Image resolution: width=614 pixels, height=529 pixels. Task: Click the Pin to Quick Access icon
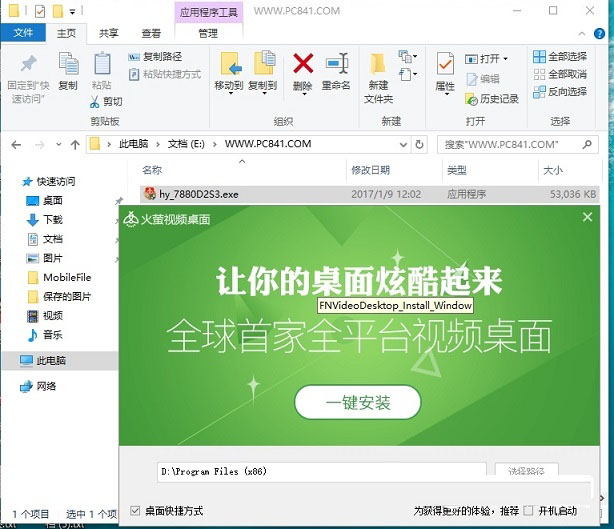[28, 64]
